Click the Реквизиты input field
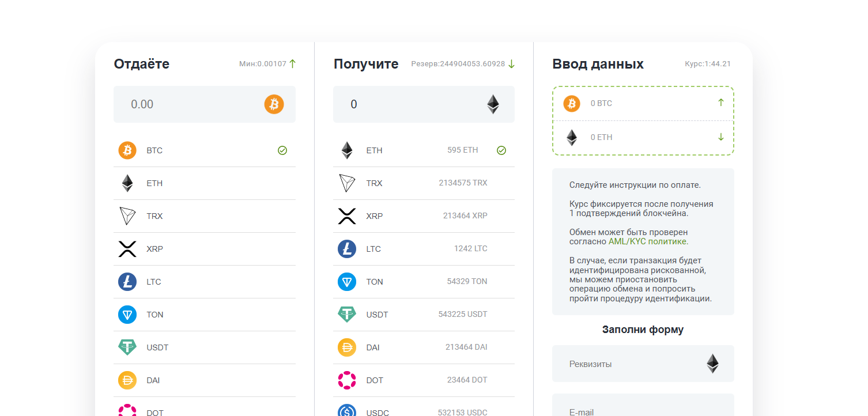The height and width of the screenshot is (416, 868). [643, 364]
